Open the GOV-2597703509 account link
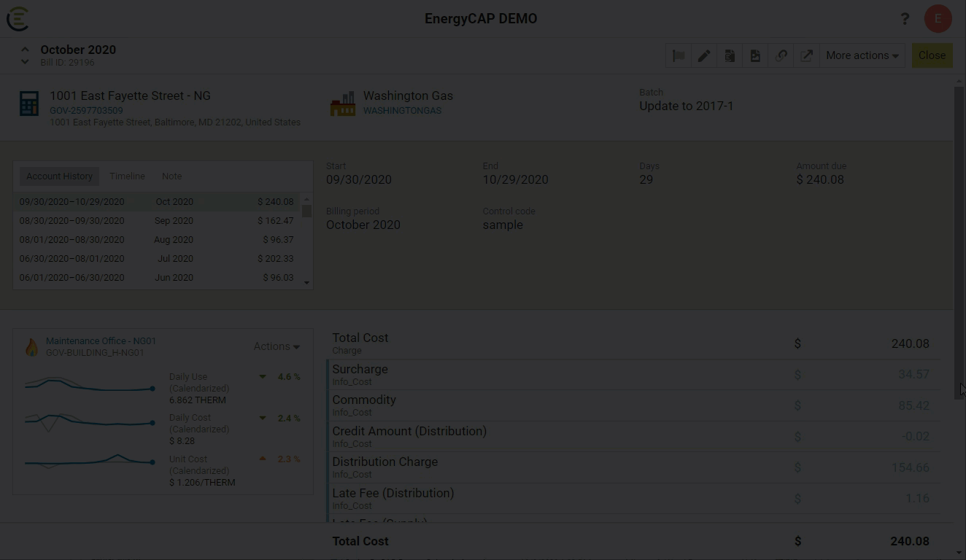Image resolution: width=966 pixels, height=560 pixels. [x=86, y=111]
